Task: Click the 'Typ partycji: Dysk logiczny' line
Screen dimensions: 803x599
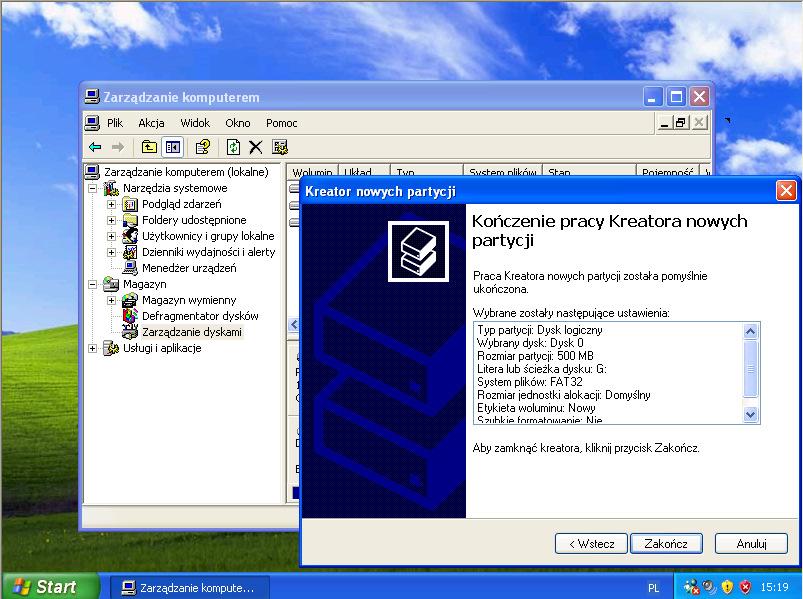Action: coord(540,330)
